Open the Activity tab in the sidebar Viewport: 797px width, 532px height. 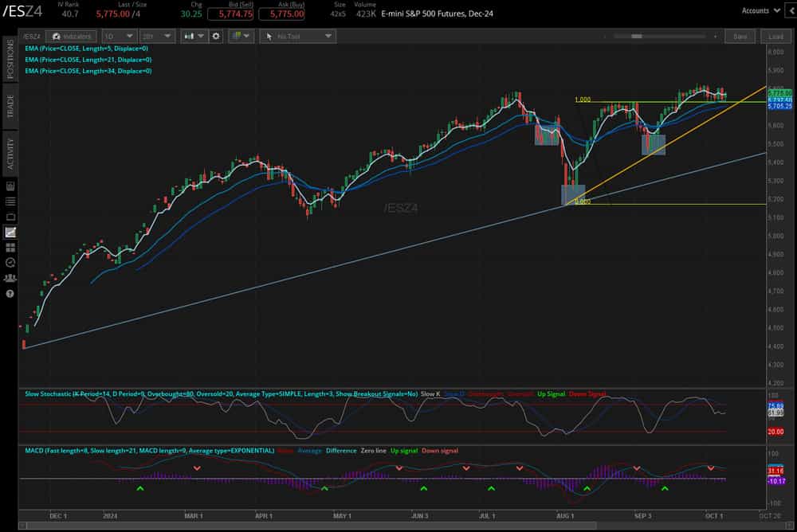(10, 148)
